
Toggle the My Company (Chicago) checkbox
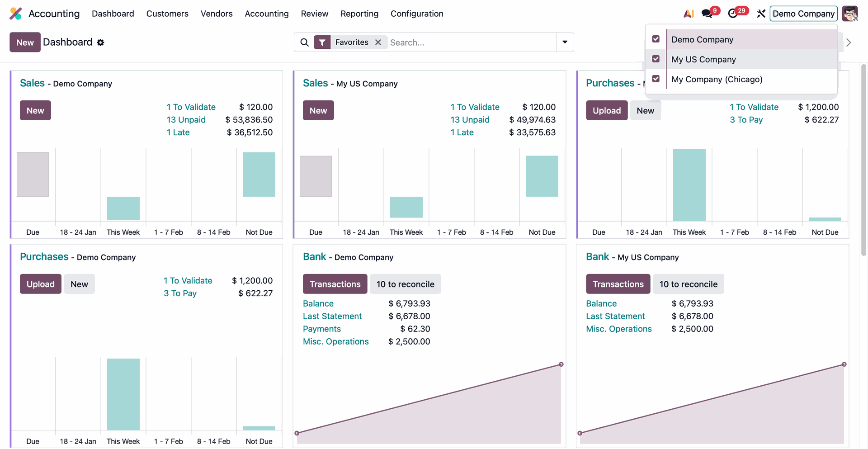point(656,79)
